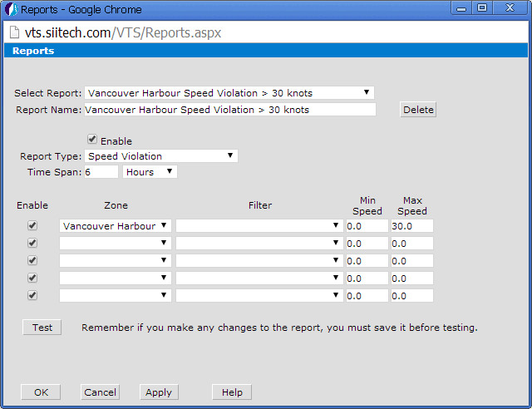Click the Apply button

point(158,392)
